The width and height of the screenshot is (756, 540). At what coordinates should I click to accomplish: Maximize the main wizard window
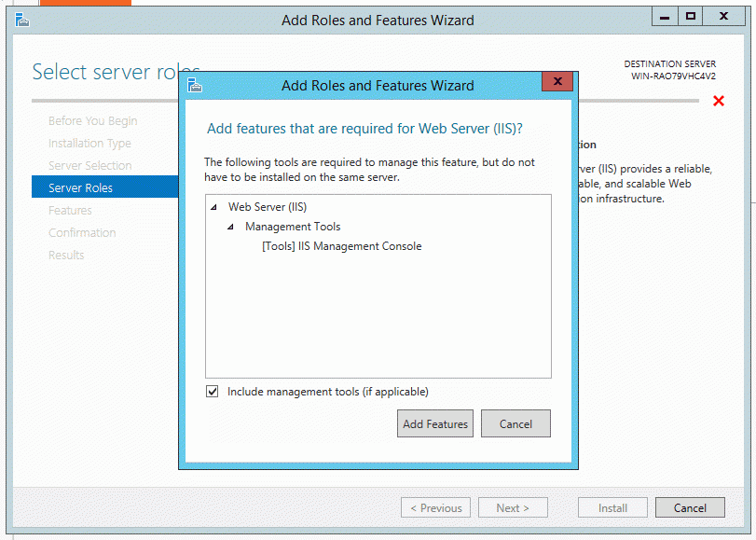691,17
